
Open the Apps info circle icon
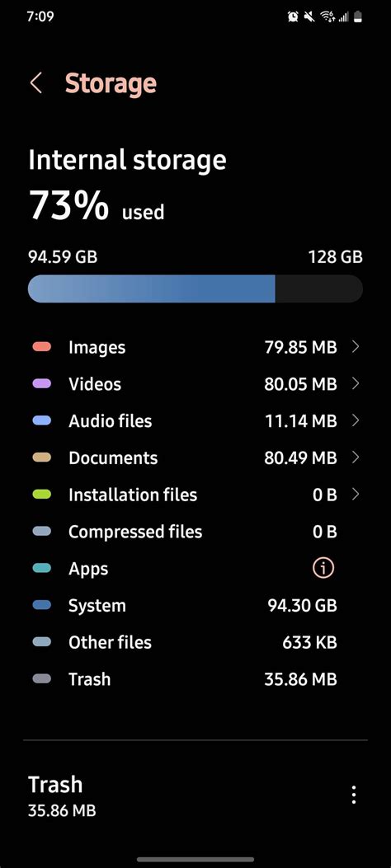tap(323, 568)
